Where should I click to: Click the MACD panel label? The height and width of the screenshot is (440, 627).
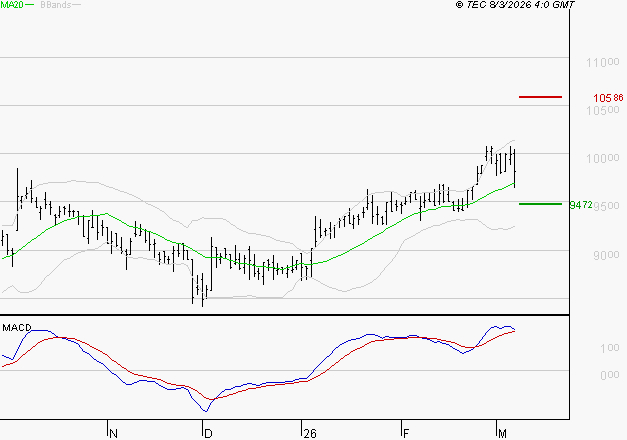pos(17,328)
